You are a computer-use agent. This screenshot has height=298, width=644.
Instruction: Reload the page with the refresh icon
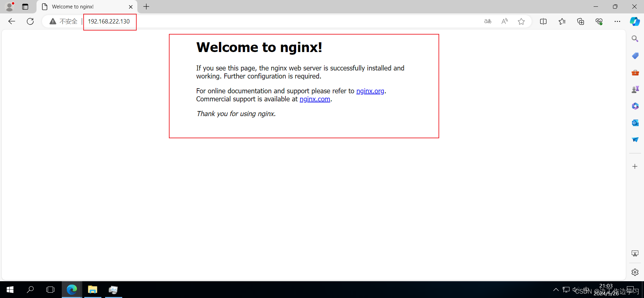click(x=30, y=21)
